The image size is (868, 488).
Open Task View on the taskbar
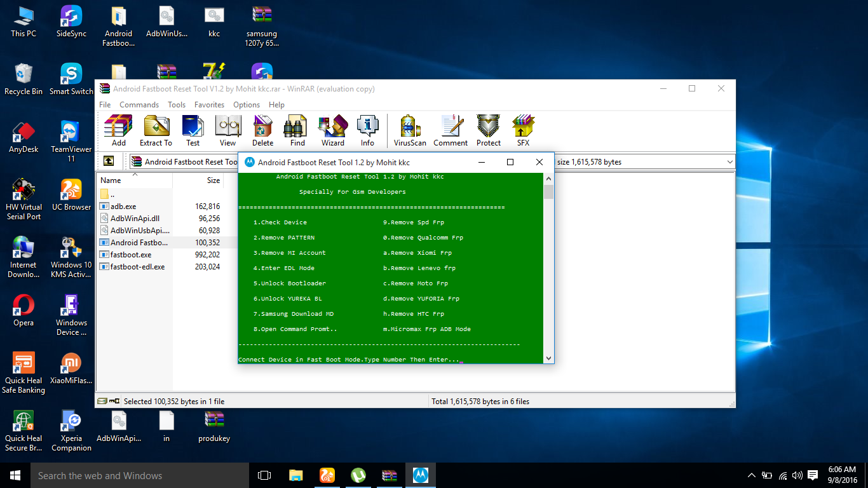pos(264,475)
